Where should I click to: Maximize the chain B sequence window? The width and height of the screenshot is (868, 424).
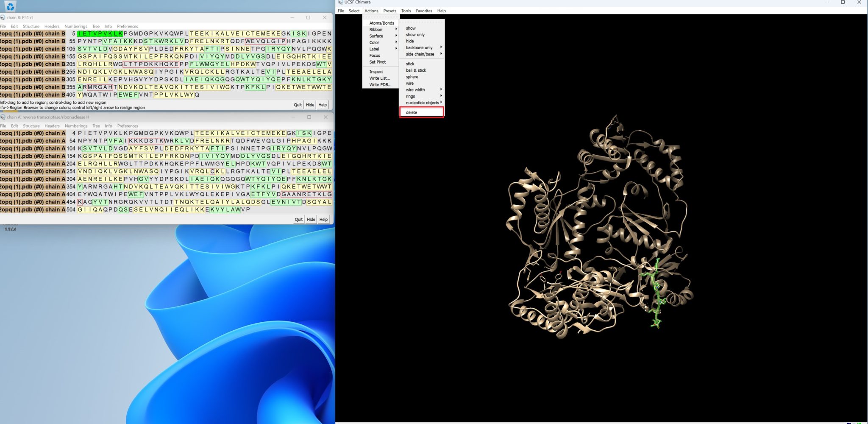pyautogui.click(x=308, y=17)
